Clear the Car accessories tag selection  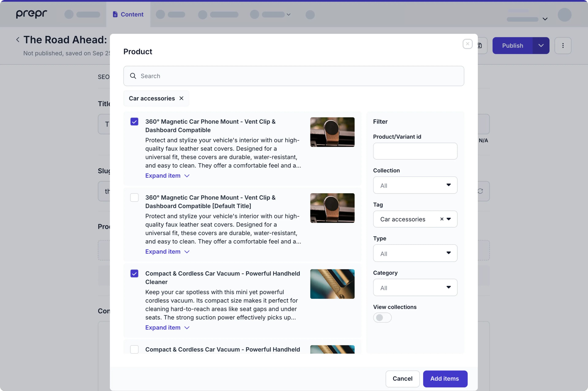pyautogui.click(x=442, y=219)
